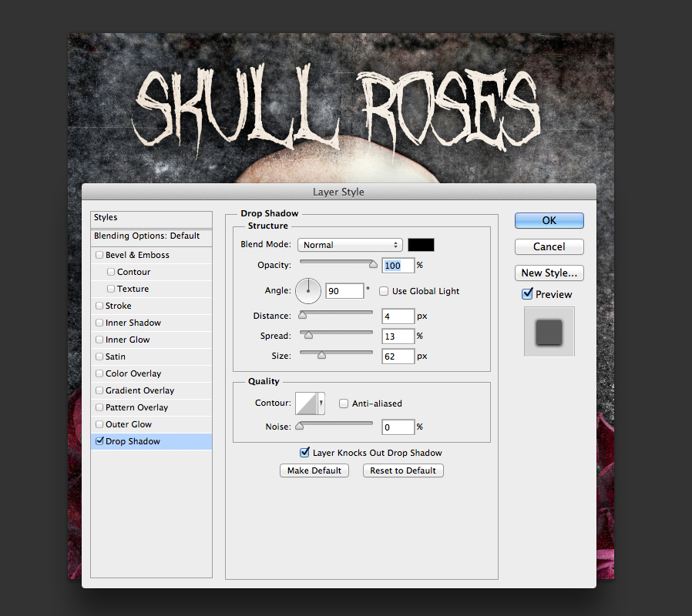Confirm layer style with OK
The image size is (692, 616).
(549, 220)
